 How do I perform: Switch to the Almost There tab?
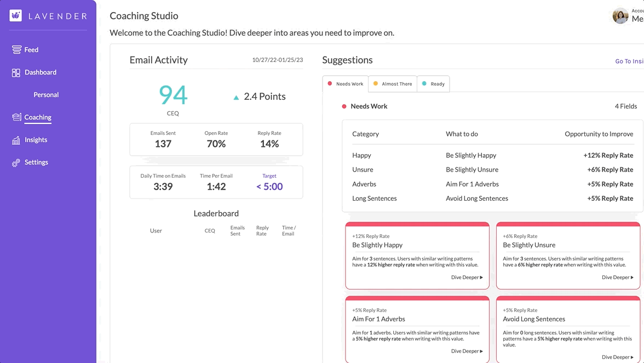392,83
